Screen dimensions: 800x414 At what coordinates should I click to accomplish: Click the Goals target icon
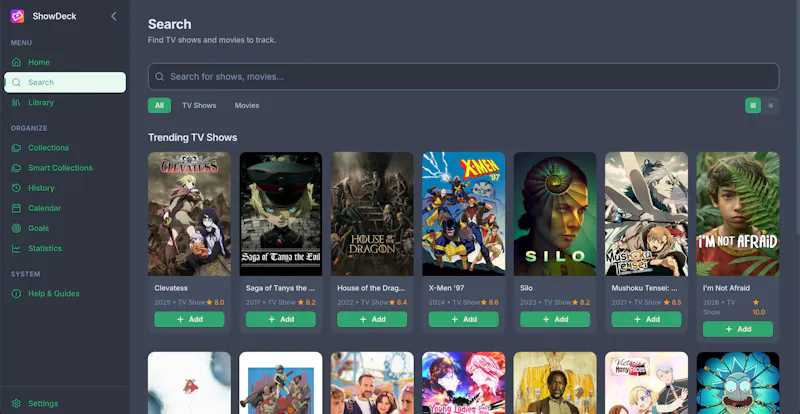click(x=16, y=228)
